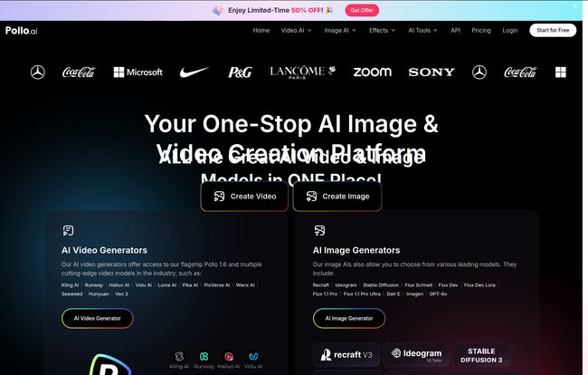
Task: Click the Sony logo
Action: [432, 72]
